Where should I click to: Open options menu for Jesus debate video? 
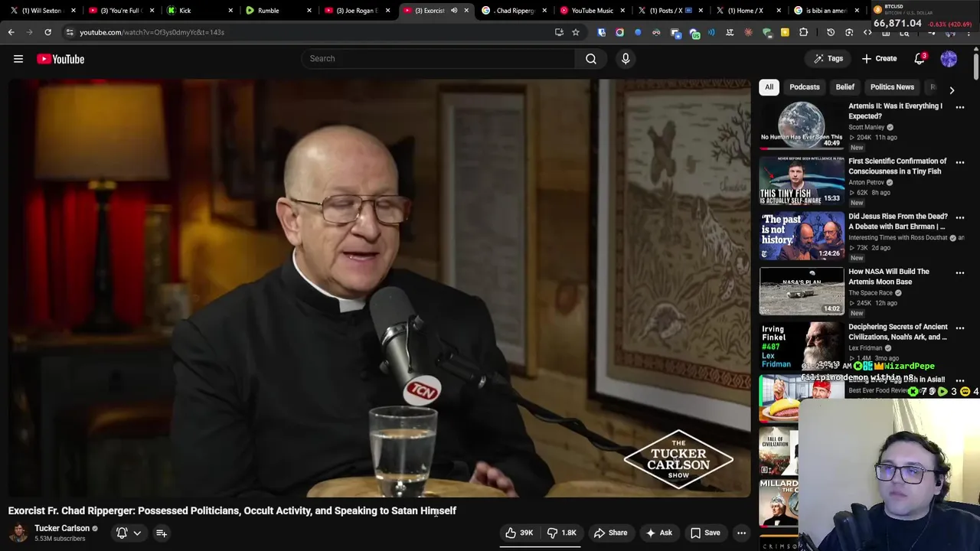click(x=960, y=218)
